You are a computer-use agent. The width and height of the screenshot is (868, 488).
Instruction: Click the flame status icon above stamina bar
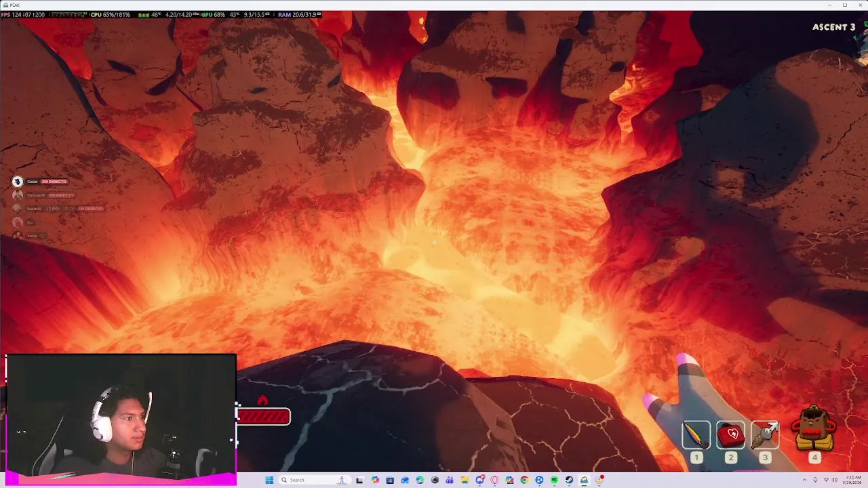click(x=262, y=401)
